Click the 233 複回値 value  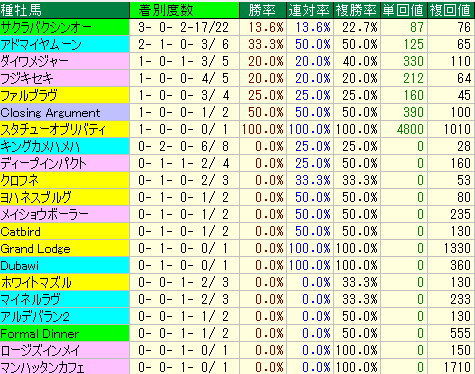tap(461, 299)
